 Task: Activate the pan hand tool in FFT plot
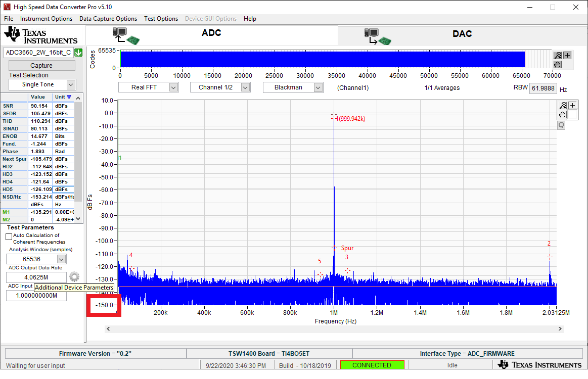pyautogui.click(x=562, y=115)
